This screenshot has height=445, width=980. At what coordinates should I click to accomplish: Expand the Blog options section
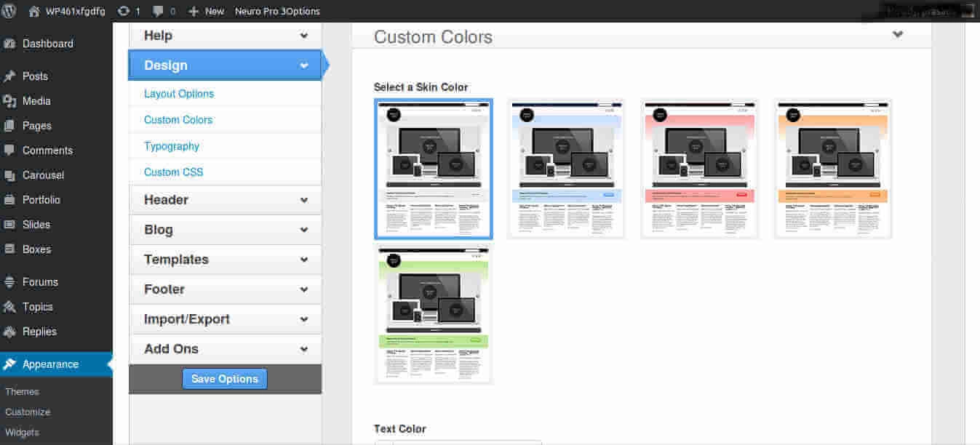(x=225, y=230)
